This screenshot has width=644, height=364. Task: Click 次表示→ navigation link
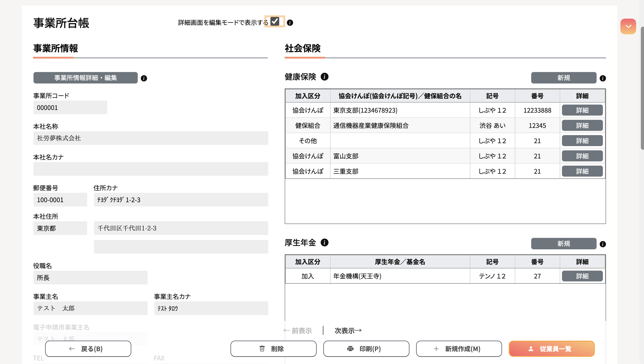click(x=348, y=331)
